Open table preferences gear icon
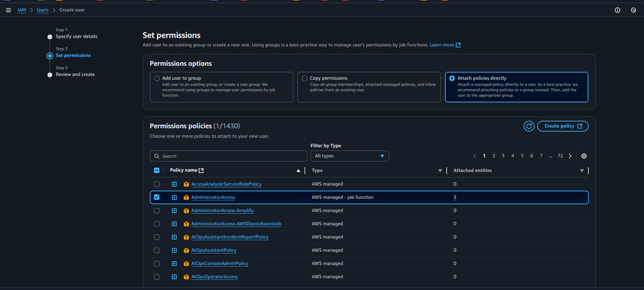This screenshot has width=644, height=290. 584,156
